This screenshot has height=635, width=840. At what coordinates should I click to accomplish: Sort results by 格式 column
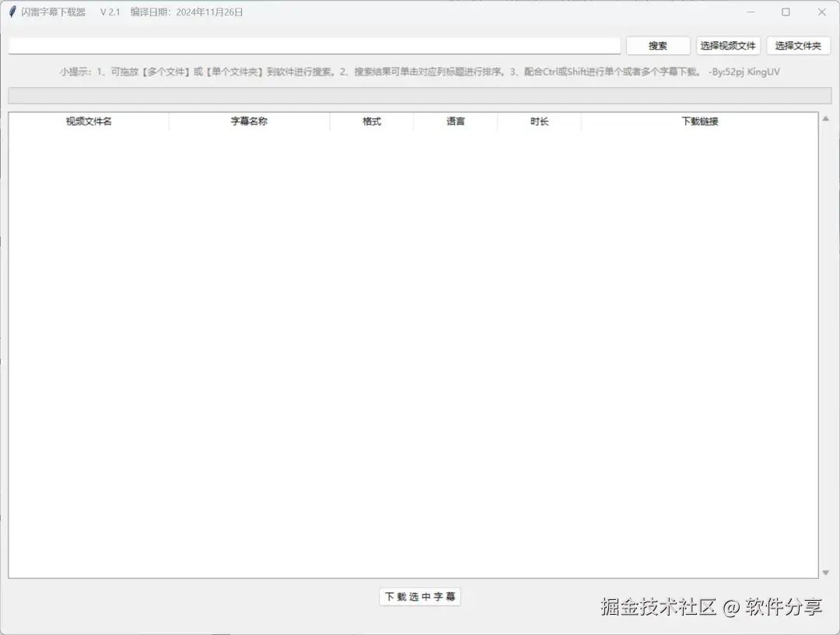click(371, 121)
